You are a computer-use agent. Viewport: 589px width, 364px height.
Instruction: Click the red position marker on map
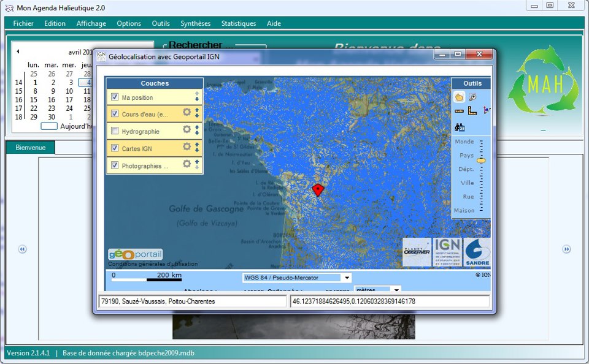coord(318,189)
